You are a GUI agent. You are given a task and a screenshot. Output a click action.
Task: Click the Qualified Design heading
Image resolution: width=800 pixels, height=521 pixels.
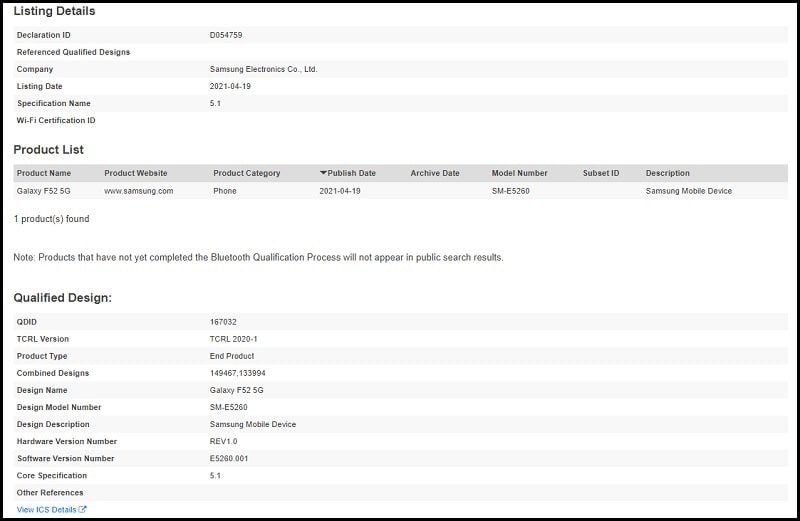(x=62, y=297)
